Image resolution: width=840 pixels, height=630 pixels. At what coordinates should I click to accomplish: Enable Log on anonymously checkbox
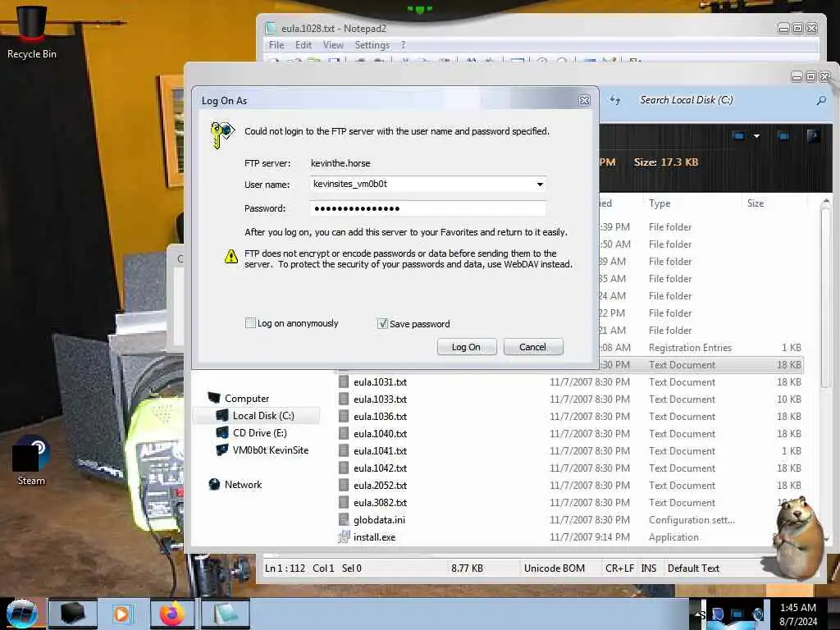coord(250,323)
